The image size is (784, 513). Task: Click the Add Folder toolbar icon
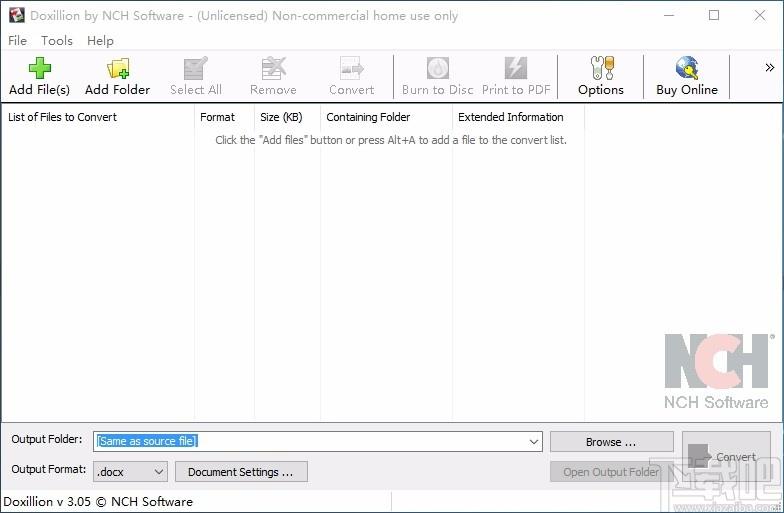pos(118,68)
